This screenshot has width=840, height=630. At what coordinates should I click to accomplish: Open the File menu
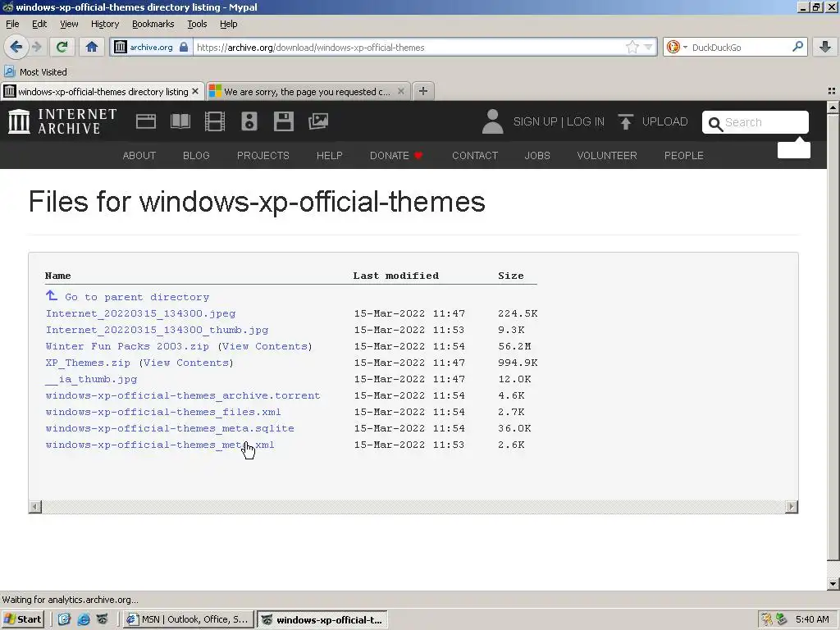pyautogui.click(x=12, y=24)
